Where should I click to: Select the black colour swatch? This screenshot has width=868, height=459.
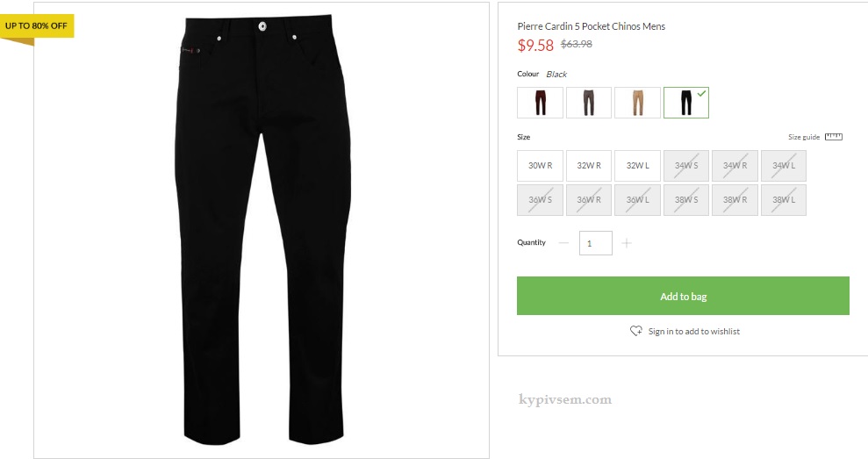[x=685, y=103]
